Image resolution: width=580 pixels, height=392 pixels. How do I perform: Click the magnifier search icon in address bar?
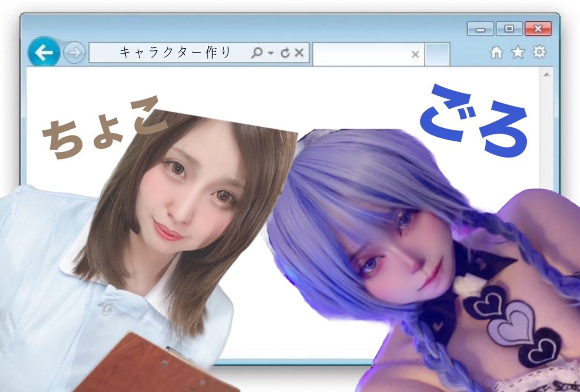pyautogui.click(x=257, y=53)
